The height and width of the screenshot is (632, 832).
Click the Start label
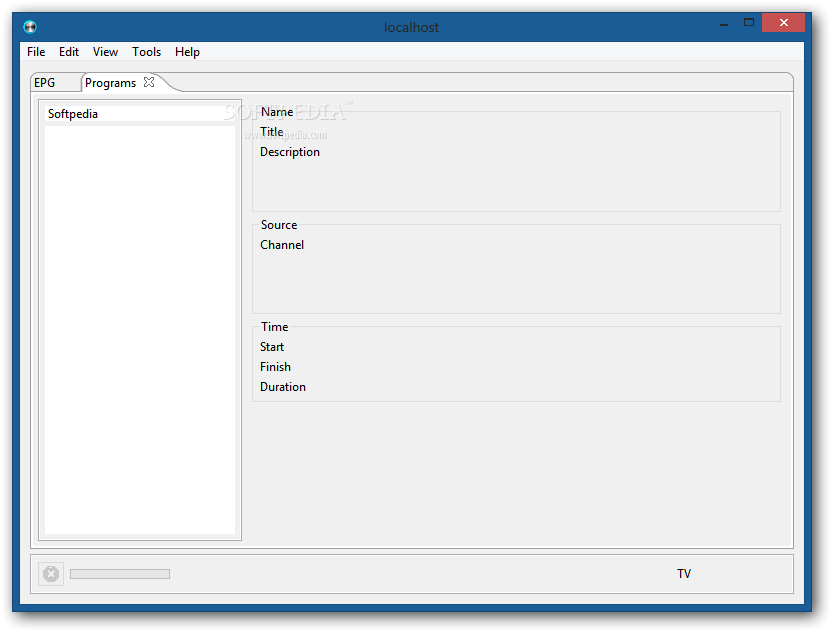272,347
